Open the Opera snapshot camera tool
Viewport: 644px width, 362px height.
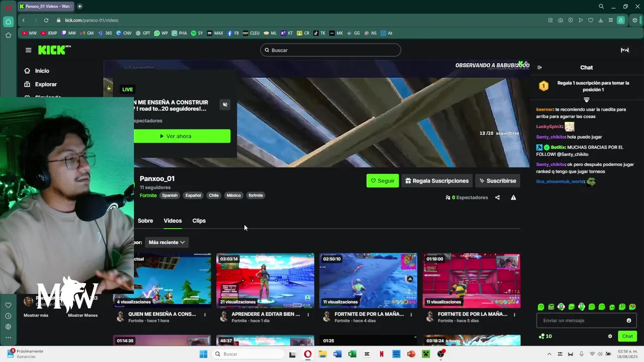click(560, 20)
